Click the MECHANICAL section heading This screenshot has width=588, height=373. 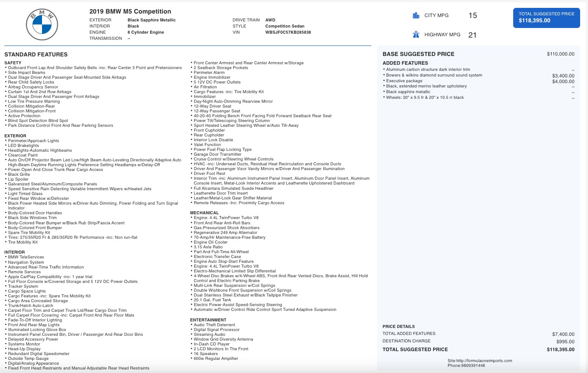(204, 213)
